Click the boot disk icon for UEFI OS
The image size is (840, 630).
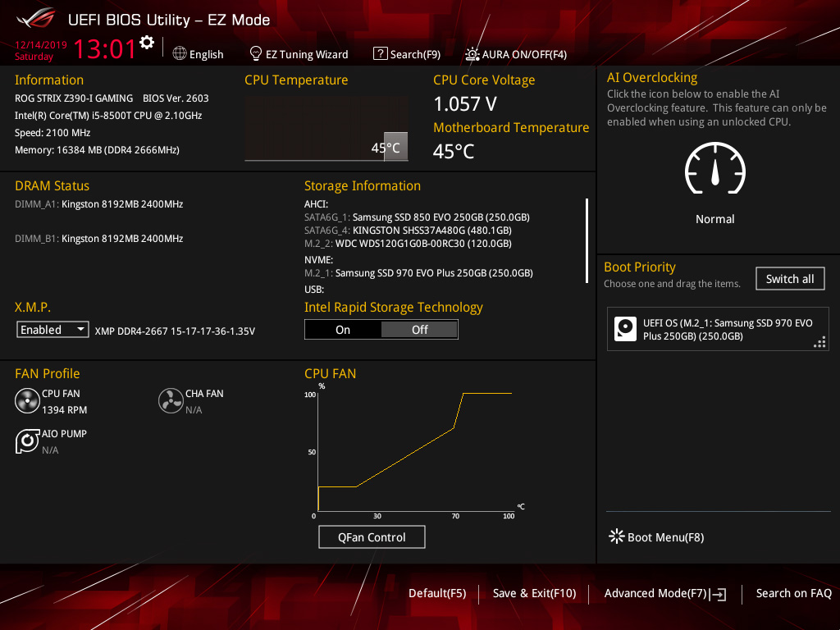tap(625, 329)
